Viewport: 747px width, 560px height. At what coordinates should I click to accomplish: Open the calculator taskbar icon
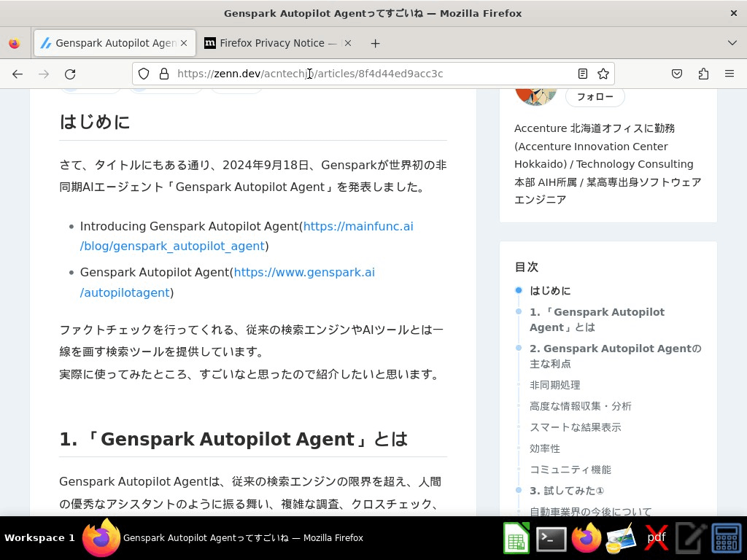tap(727, 539)
